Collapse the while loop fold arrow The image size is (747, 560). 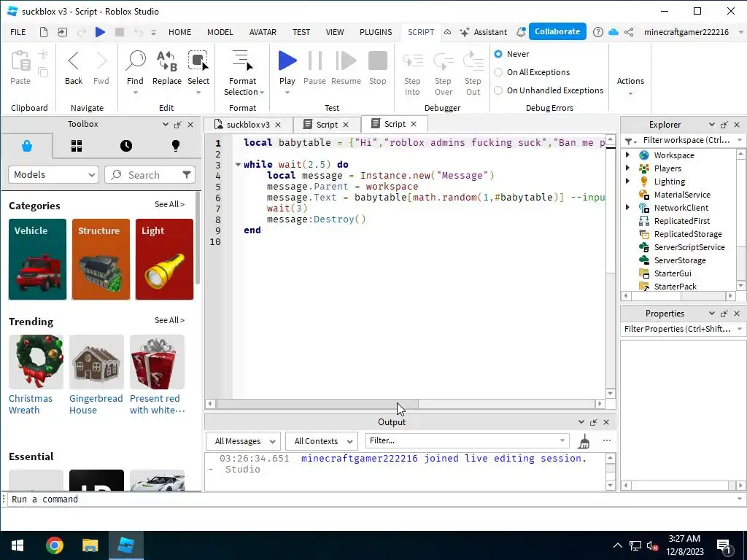[238, 164]
